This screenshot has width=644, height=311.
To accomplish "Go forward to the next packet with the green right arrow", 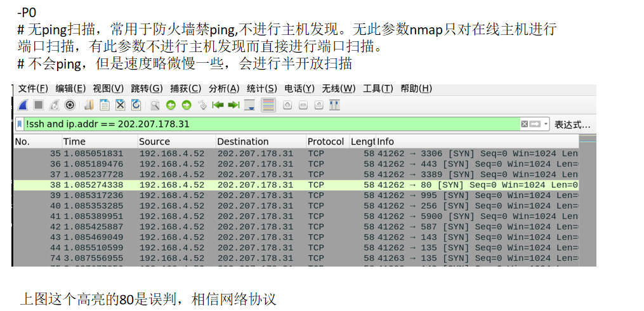I will pos(187,105).
